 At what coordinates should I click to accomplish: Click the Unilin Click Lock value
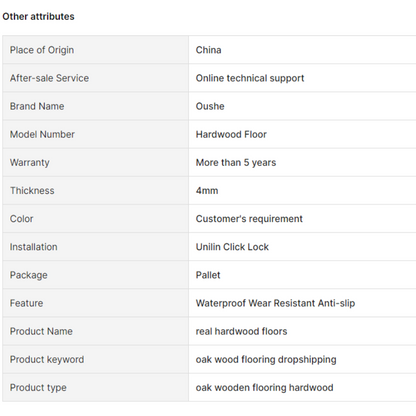click(232, 247)
